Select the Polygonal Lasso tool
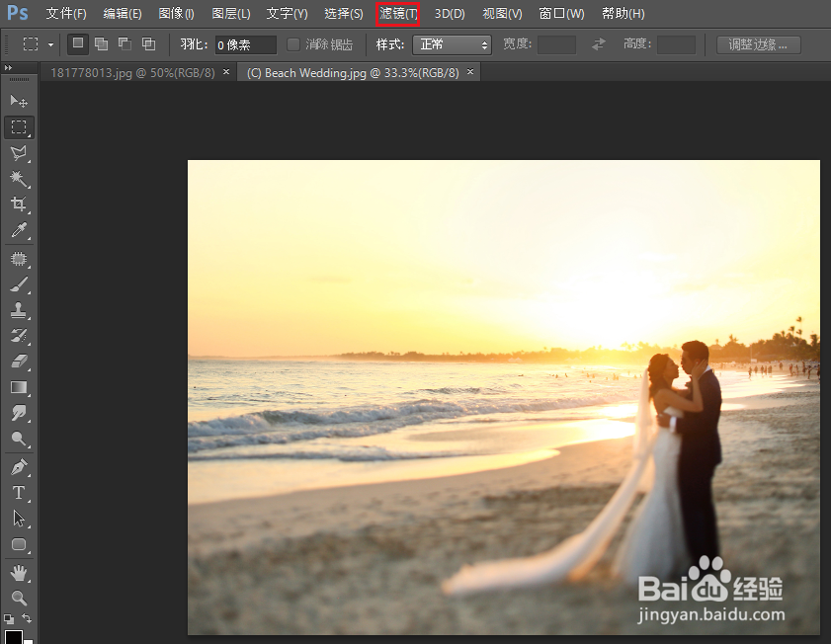 point(19,153)
